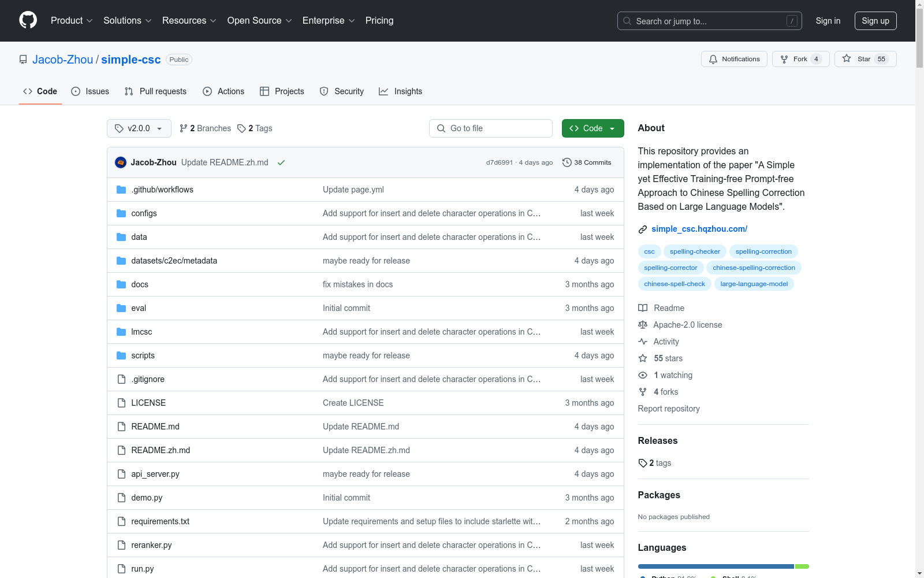Image resolution: width=924 pixels, height=578 pixels.
Task: Click the Jacob-Zhou owner link in title
Action: click(x=62, y=60)
